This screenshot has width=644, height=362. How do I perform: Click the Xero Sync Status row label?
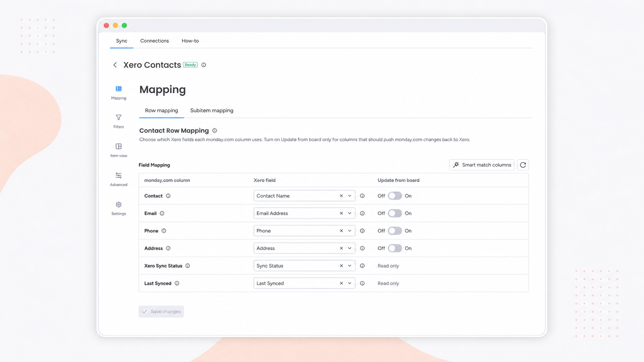coord(163,266)
